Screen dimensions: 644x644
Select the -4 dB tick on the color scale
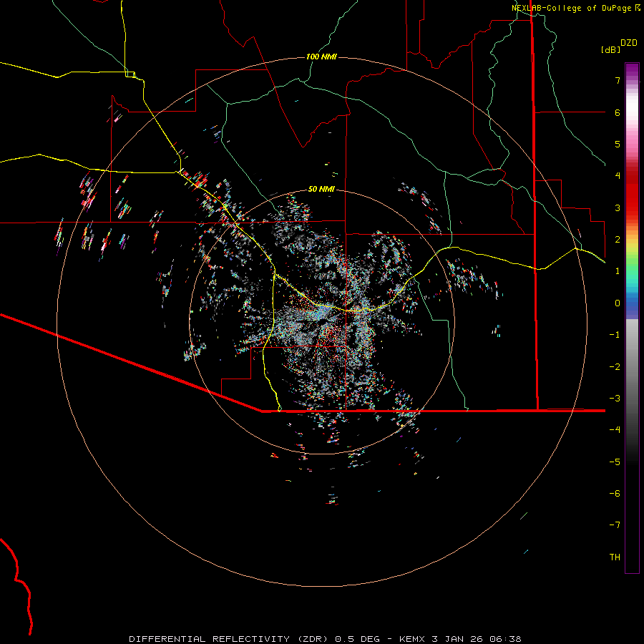[x=615, y=430]
